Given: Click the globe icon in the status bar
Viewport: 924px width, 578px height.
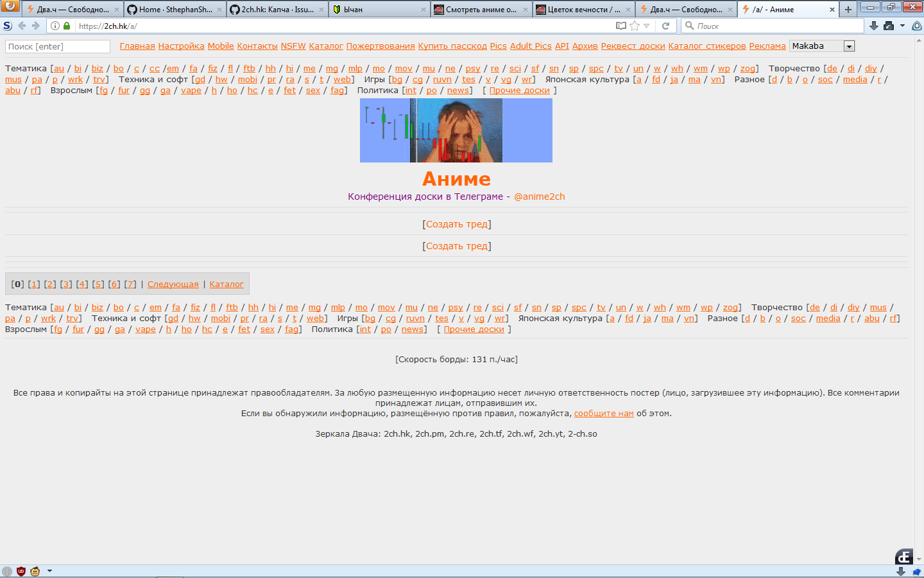Looking at the screenshot, I should click(7, 570).
